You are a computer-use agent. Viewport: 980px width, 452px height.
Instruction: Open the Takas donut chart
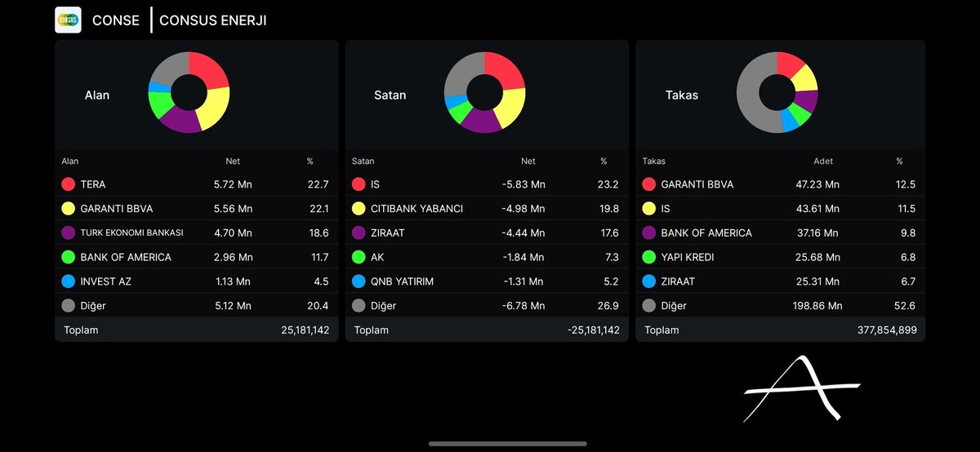pyautogui.click(x=777, y=92)
